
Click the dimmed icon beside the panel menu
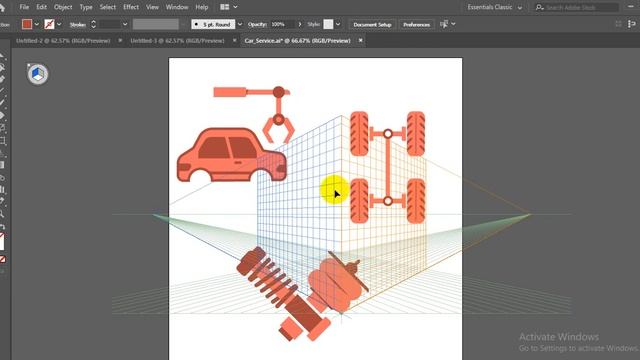[619, 24]
